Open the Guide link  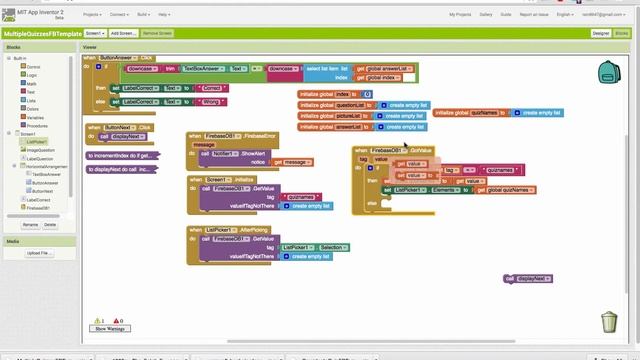point(506,15)
